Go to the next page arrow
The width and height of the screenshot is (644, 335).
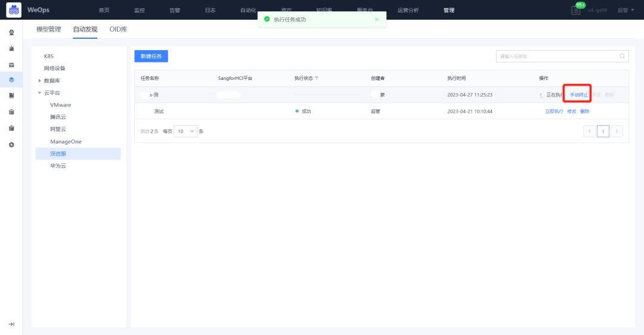617,131
